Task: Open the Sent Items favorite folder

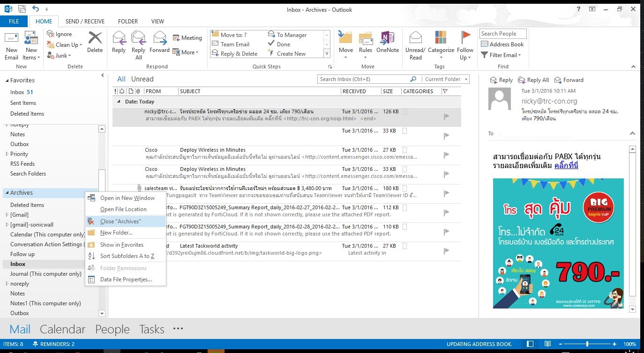Action: [x=23, y=103]
